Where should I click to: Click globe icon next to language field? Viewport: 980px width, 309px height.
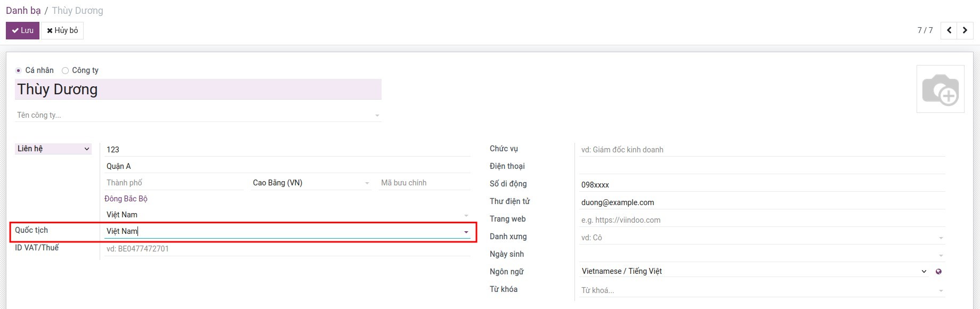(x=938, y=272)
